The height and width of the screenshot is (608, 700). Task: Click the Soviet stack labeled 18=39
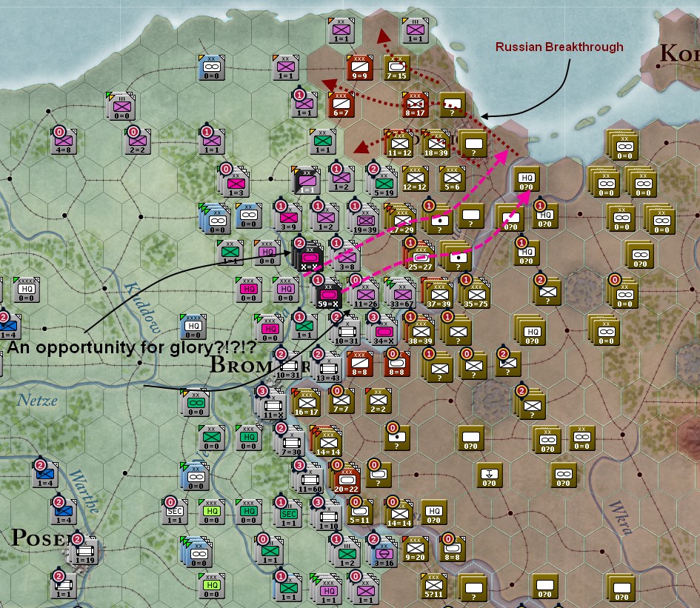coord(436,144)
